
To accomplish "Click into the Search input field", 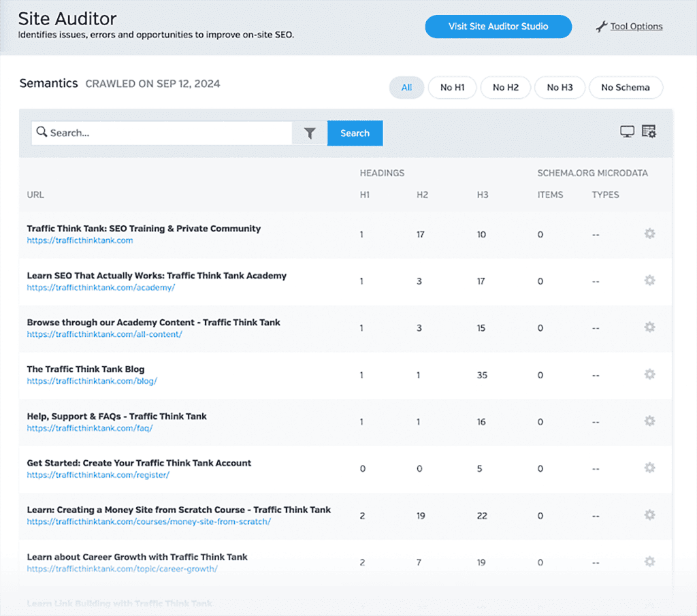I will click(x=163, y=133).
